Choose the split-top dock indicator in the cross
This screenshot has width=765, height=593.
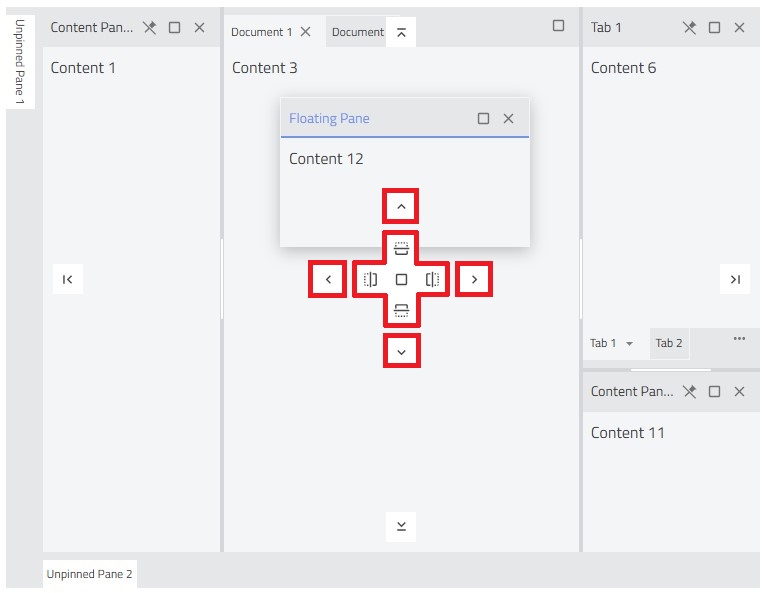pos(401,248)
